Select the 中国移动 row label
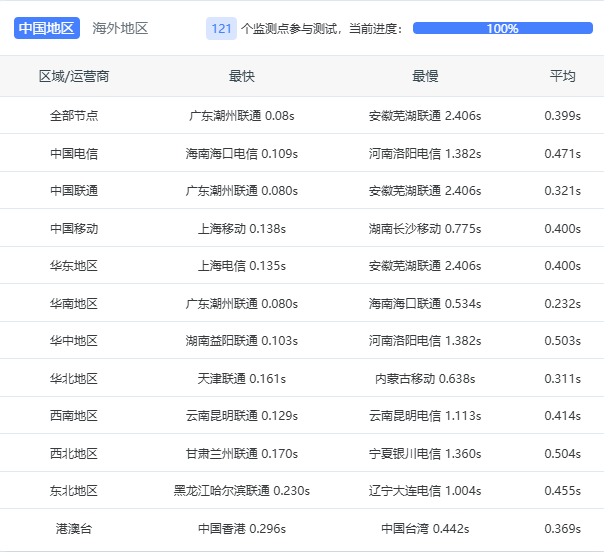Viewport: 604px width, 552px height. click(x=74, y=229)
